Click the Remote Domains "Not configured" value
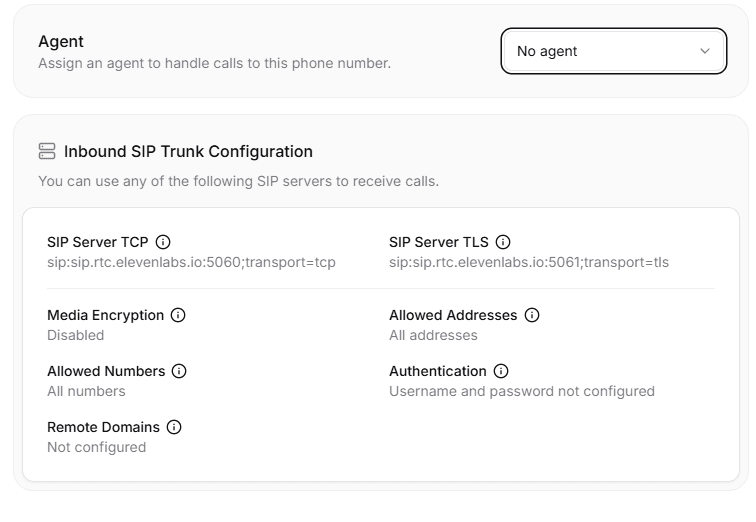This screenshot has height=522, width=756. pyautogui.click(x=96, y=447)
